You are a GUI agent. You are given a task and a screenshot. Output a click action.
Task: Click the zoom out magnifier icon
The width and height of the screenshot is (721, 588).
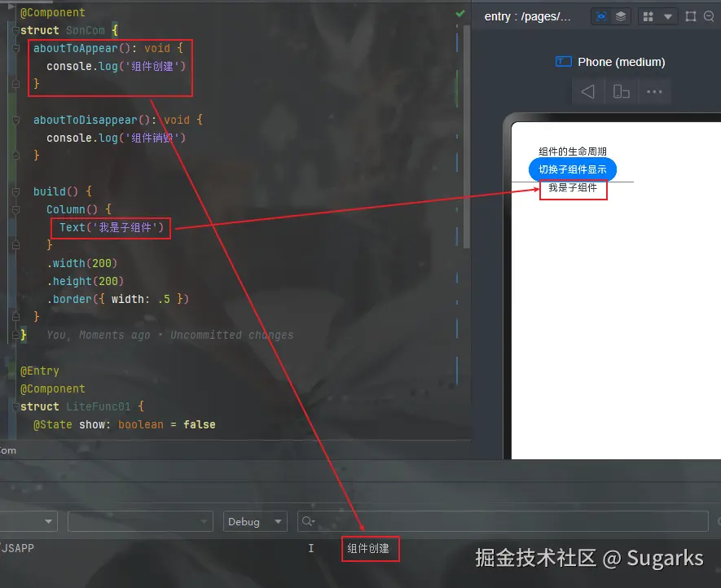(x=709, y=16)
